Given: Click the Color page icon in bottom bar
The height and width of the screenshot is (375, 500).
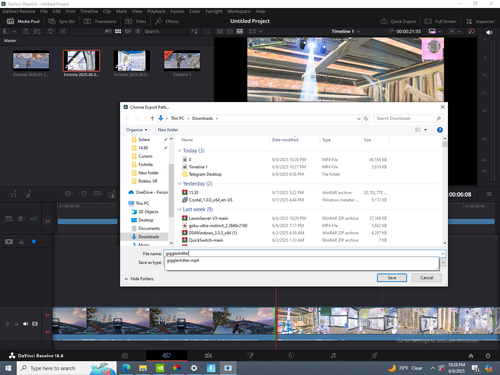Looking at the screenshot, I should click(x=291, y=355).
